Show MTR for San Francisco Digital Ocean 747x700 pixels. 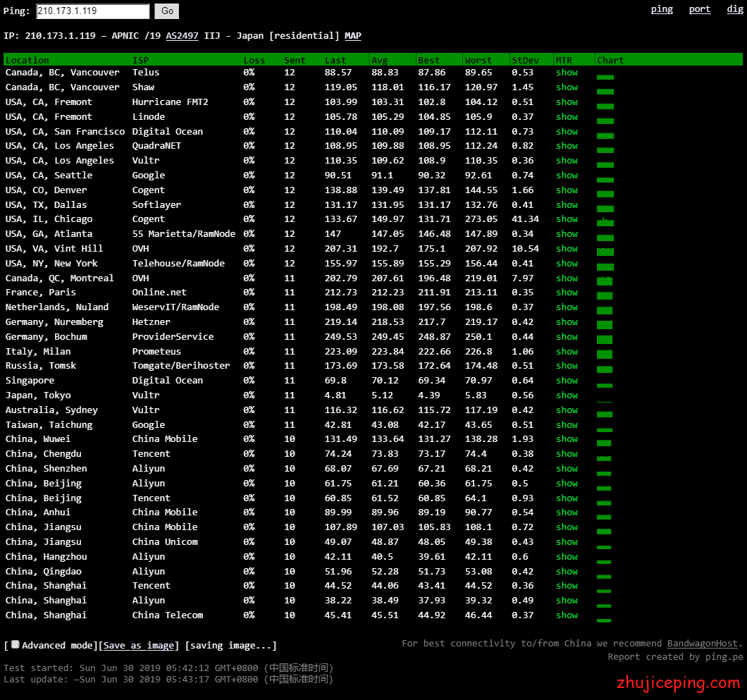pyautogui.click(x=567, y=132)
